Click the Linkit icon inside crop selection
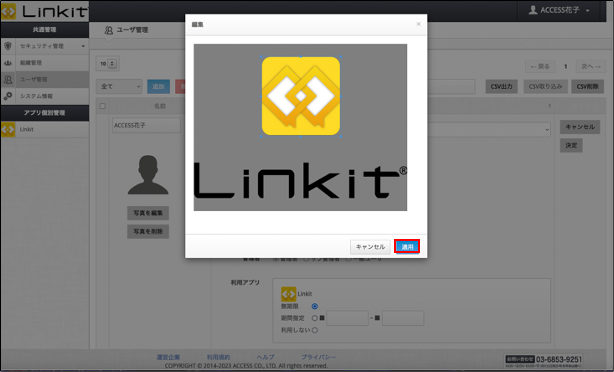Image resolution: width=614 pixels, height=372 pixels. point(301,96)
